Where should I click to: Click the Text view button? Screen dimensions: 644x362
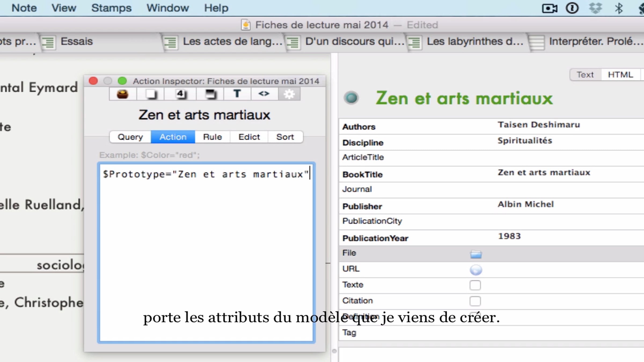coord(585,75)
